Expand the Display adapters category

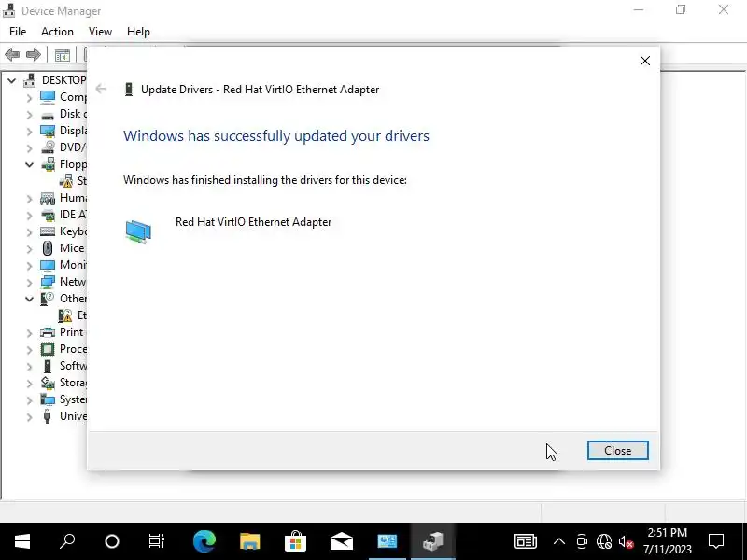coord(30,132)
